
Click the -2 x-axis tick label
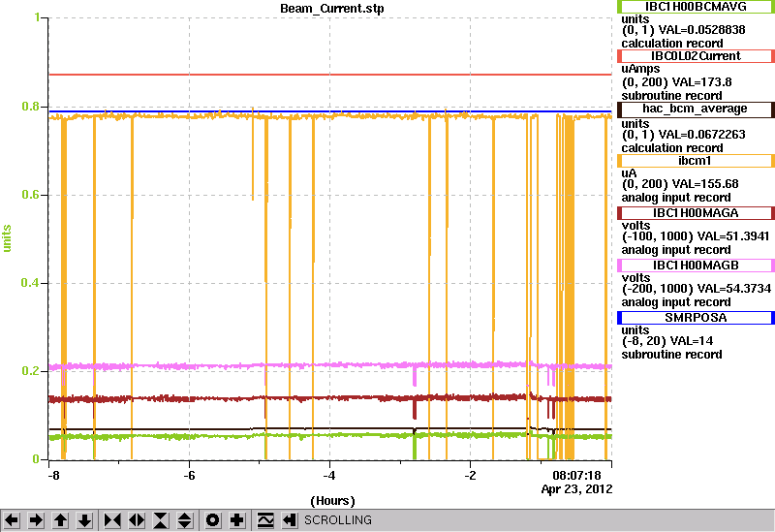pos(470,476)
